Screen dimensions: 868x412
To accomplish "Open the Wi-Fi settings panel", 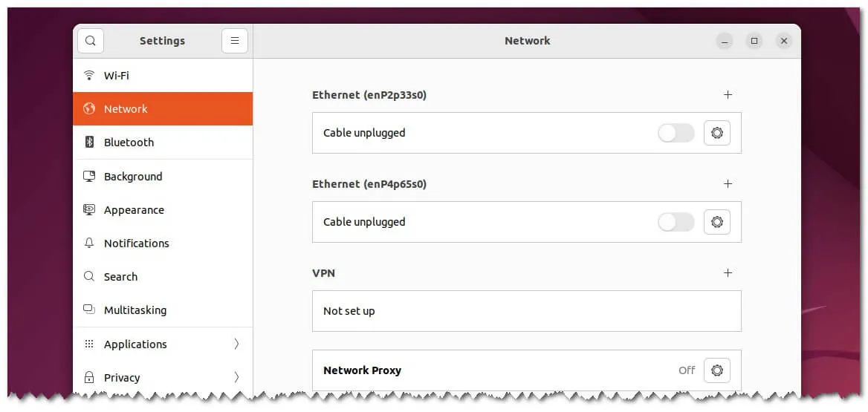I will (x=117, y=76).
